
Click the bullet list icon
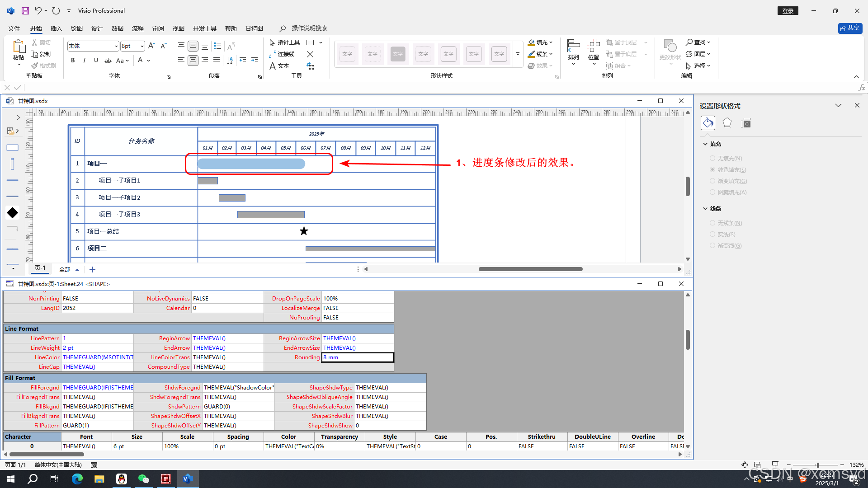tap(217, 46)
